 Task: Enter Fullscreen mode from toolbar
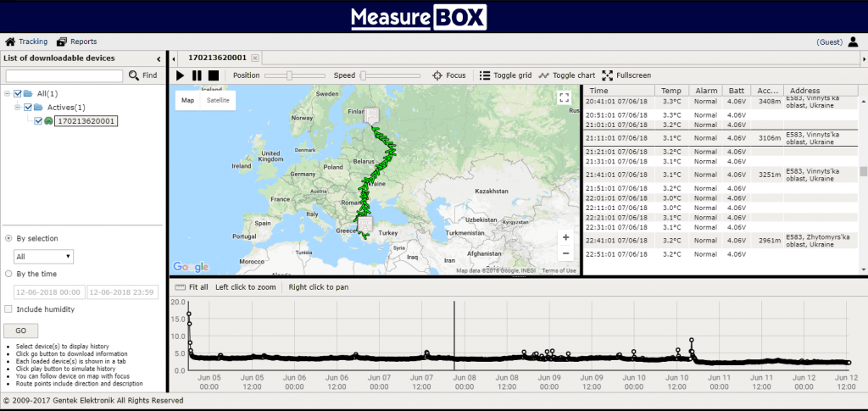click(x=608, y=75)
